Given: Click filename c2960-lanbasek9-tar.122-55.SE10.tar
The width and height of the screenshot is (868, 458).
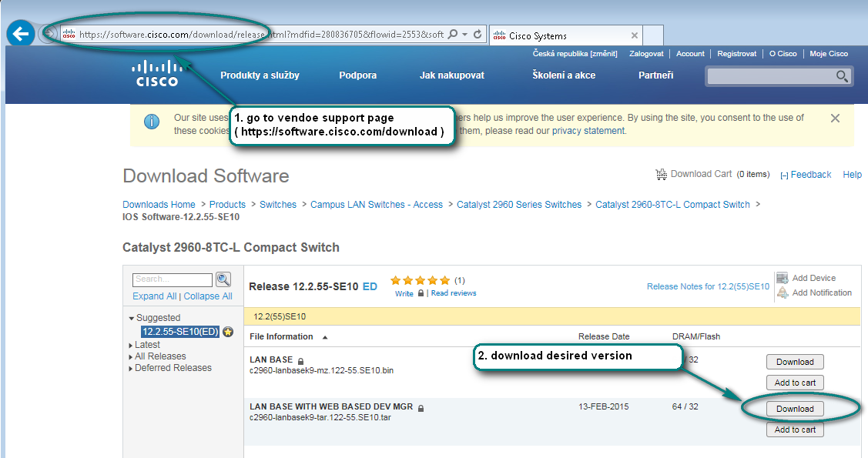Looking at the screenshot, I should (x=320, y=418).
